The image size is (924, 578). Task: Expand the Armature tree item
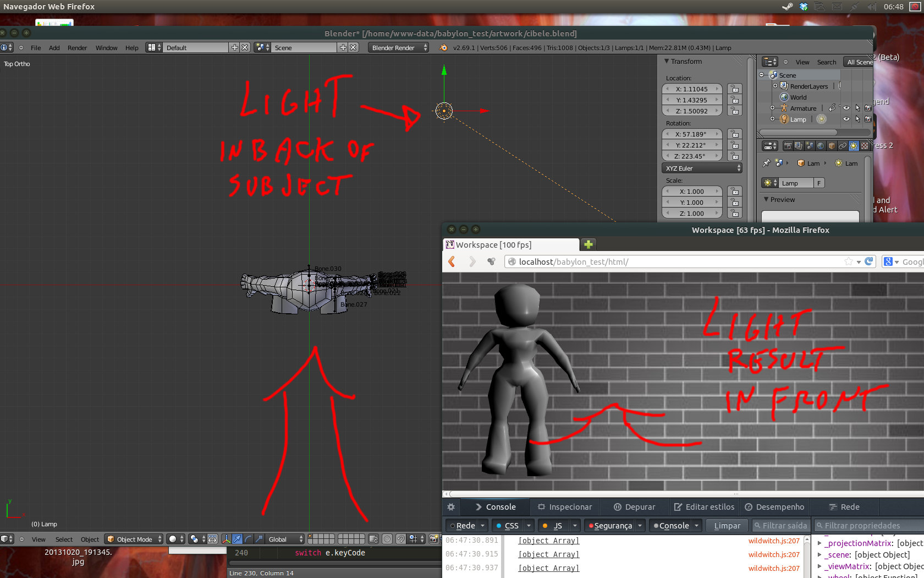point(772,108)
